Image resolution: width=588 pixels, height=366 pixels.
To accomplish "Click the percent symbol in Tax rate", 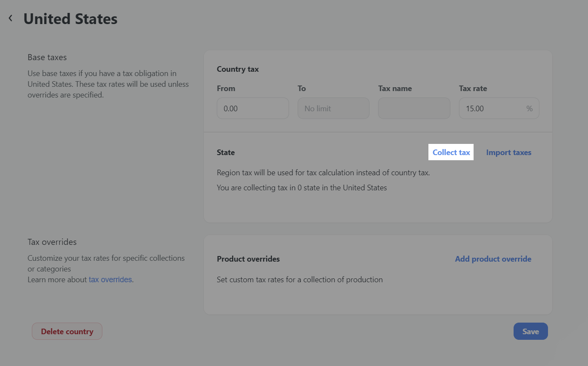I will [529, 109].
